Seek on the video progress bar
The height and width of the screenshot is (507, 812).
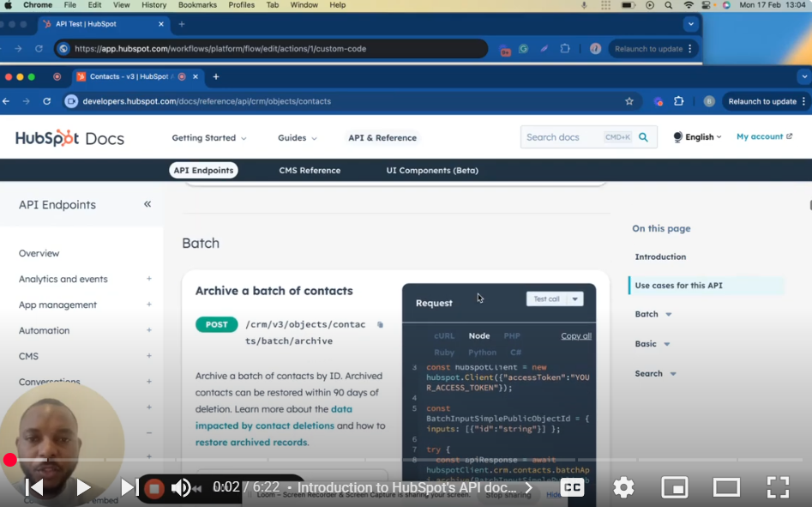click(406, 460)
